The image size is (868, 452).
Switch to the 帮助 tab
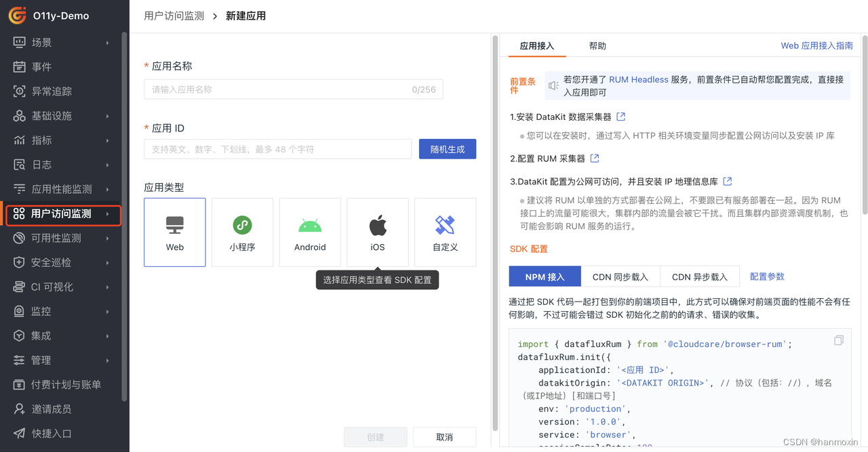coord(596,45)
